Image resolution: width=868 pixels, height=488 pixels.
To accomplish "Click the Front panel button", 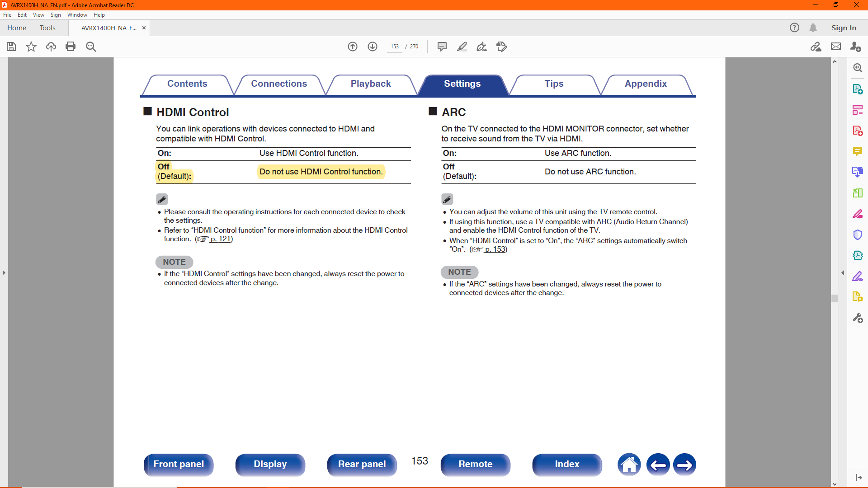I will click(x=179, y=464).
